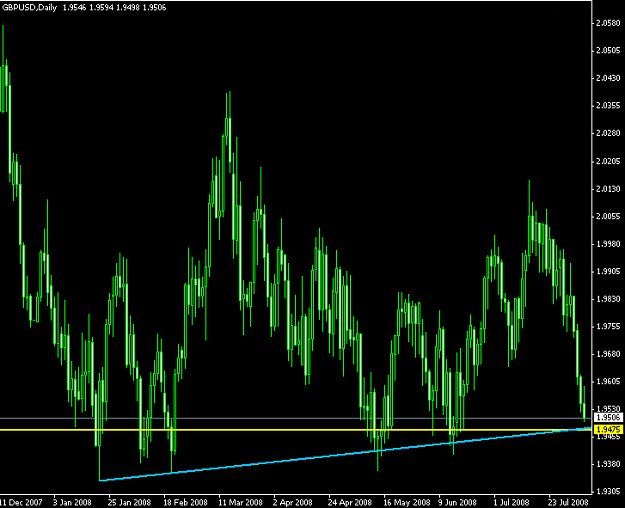Viewport: 625px width, 508px height.
Task: Click the 1.9980 price axis label
Action: (608, 244)
